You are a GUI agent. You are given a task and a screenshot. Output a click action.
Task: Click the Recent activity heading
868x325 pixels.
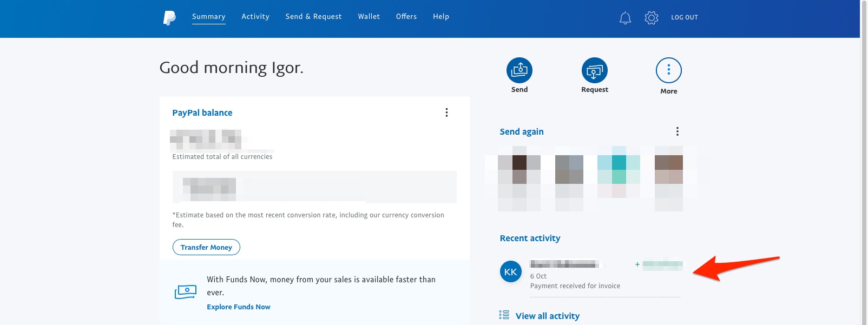(530, 238)
